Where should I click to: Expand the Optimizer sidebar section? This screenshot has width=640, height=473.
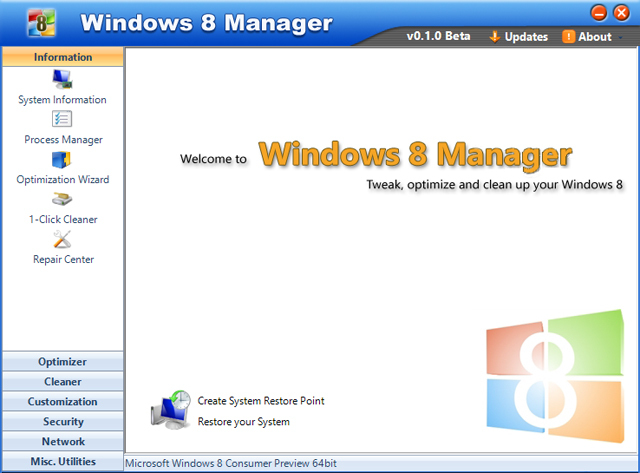pyautogui.click(x=62, y=362)
